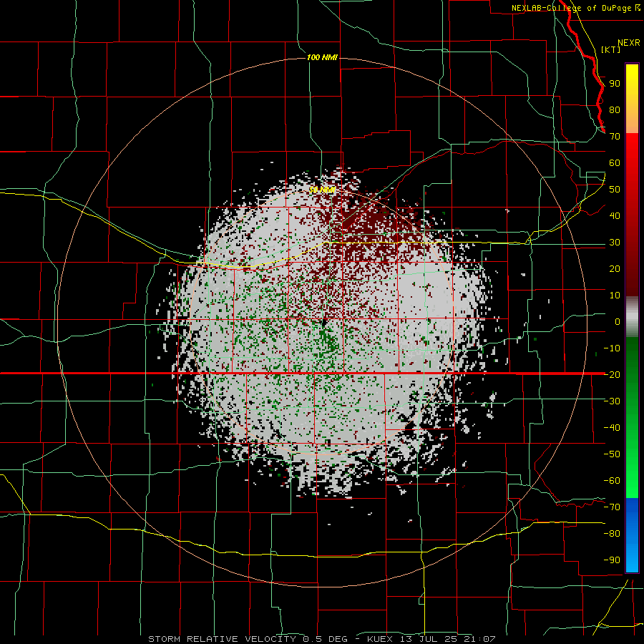The height and width of the screenshot is (644, 644).
Task: Click the KT units label above the color scale
Action: (x=611, y=49)
